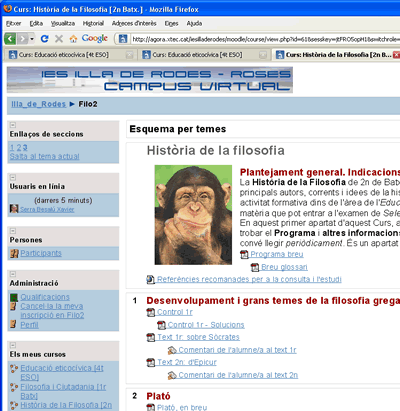Image resolution: width=400 pixels, height=411 pixels.
Task: Click assignment icon for Comentari text 2n
Action: [x=172, y=375]
